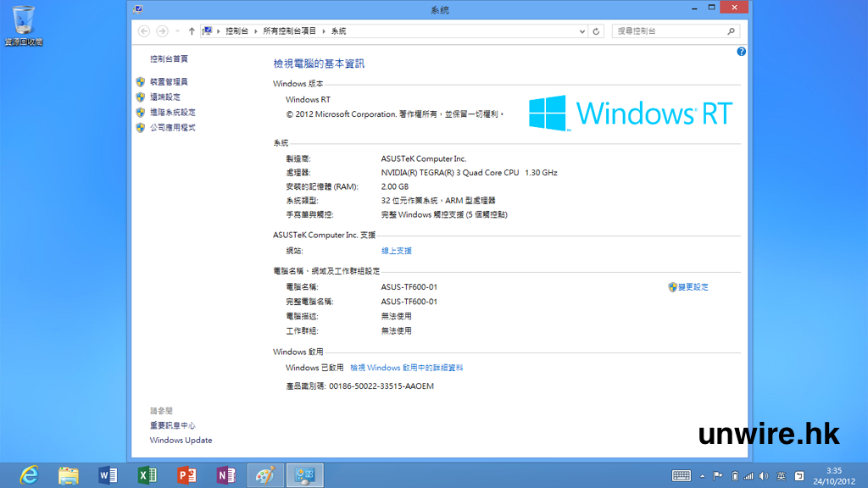Select 所有控制台項目 in the breadcrumb path
This screenshot has height=488, width=868.
click(289, 31)
